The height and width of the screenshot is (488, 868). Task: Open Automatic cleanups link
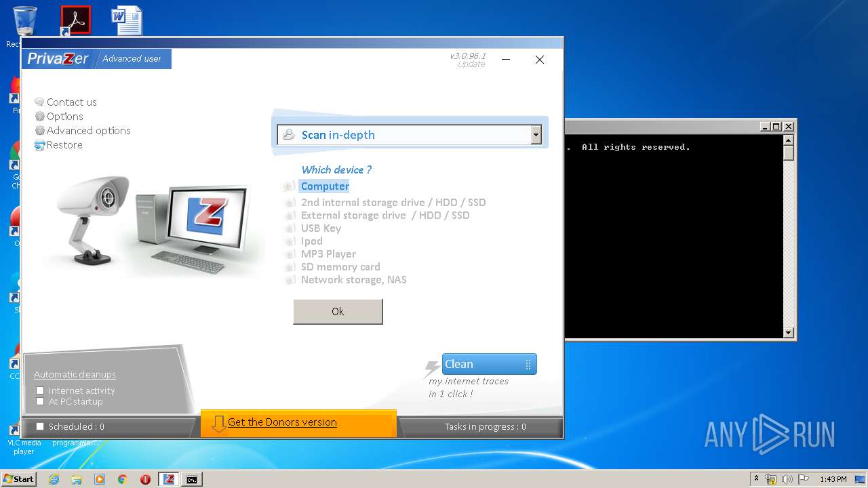75,375
